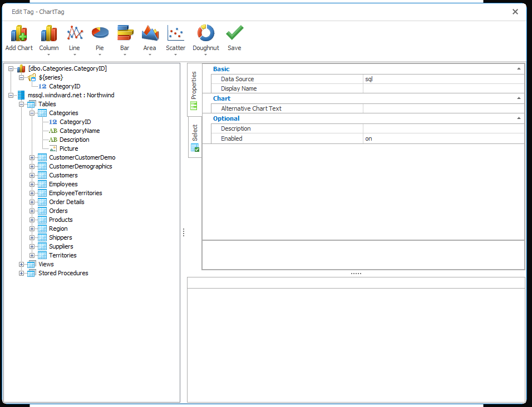Click the CategoryName text-type icon
The width and height of the screenshot is (532, 407).
(53, 131)
